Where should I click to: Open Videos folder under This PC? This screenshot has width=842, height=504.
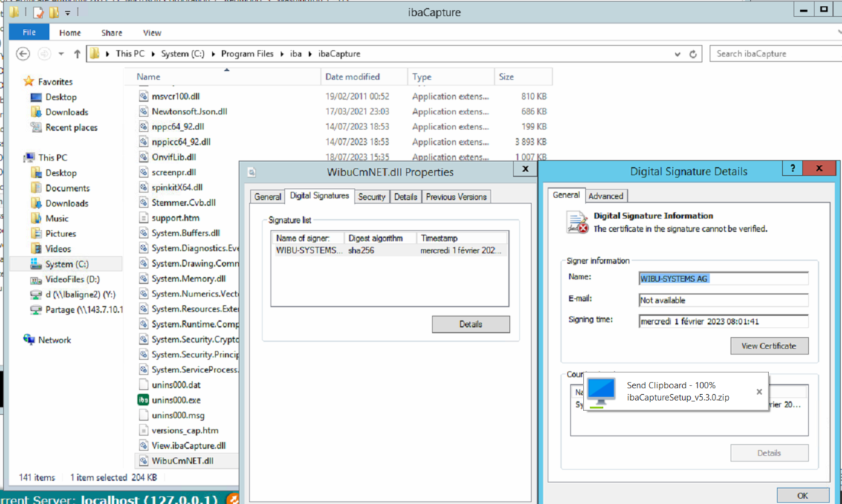point(58,249)
